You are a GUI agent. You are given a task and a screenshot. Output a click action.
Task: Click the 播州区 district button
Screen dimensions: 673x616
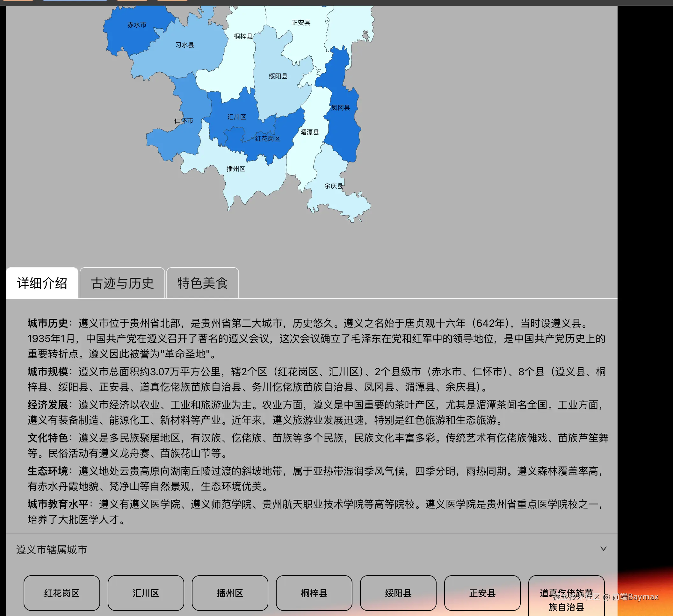coord(230,593)
